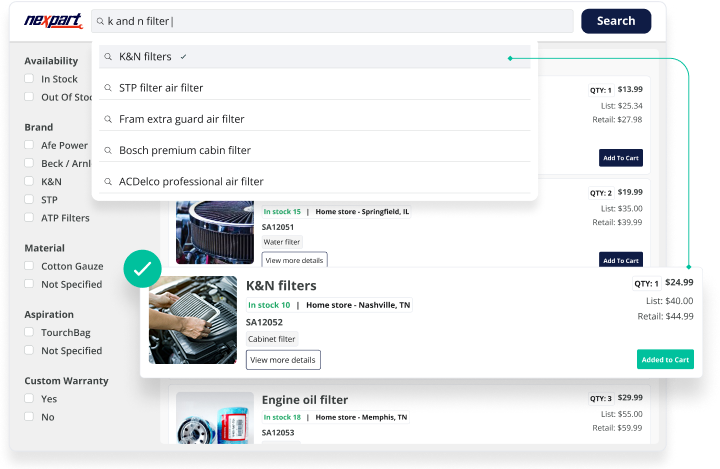
Task: Select the ACDelco professional air filter suggestion
Action: pyautogui.click(x=315, y=181)
